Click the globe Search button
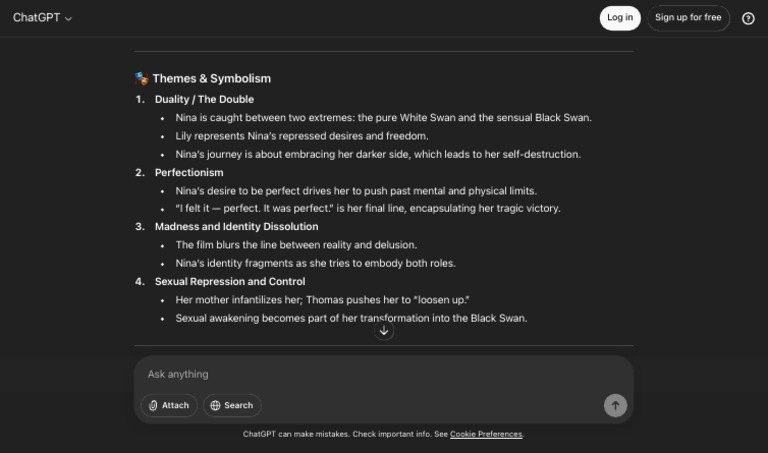Image resolution: width=768 pixels, height=453 pixels. 232,405
